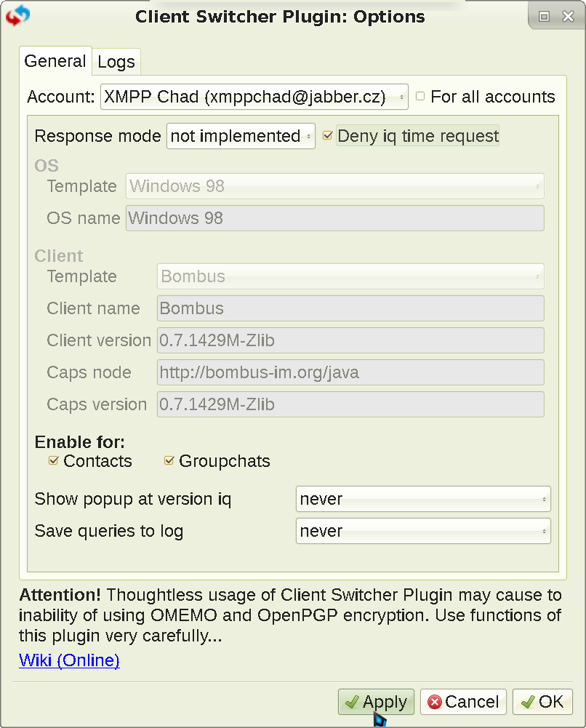Click the Client Switcher plugin logo icon
586x728 pixels.
[x=17, y=15]
